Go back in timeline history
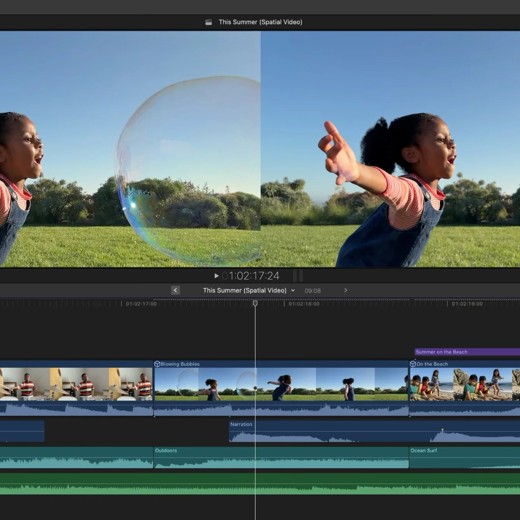This screenshot has height=520, width=520. (x=176, y=290)
